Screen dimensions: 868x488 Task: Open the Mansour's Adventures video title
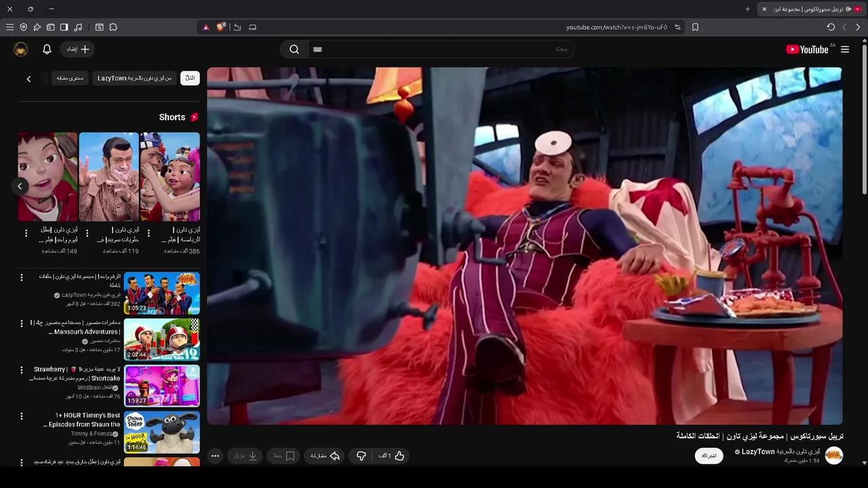(x=76, y=327)
